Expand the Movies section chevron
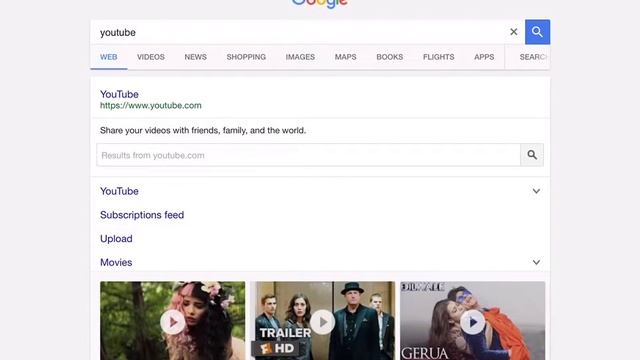Viewport: 640px width, 360px height. (x=536, y=262)
